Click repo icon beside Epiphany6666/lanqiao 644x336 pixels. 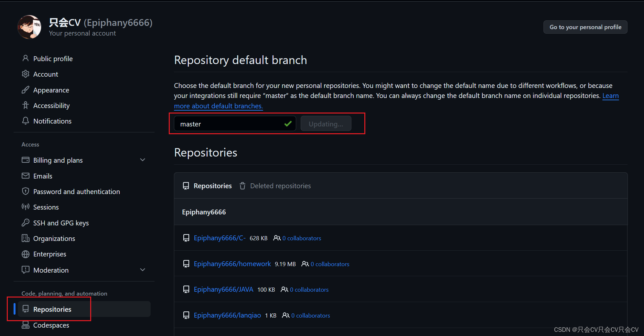click(x=186, y=315)
